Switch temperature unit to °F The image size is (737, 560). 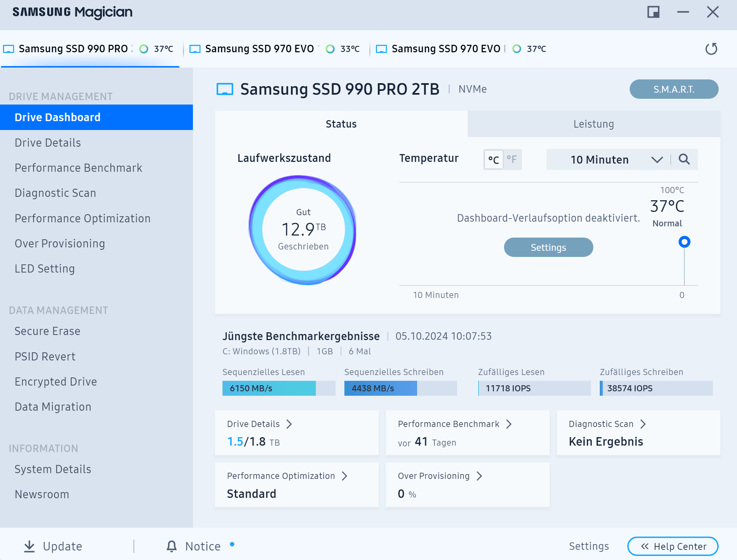click(x=511, y=159)
